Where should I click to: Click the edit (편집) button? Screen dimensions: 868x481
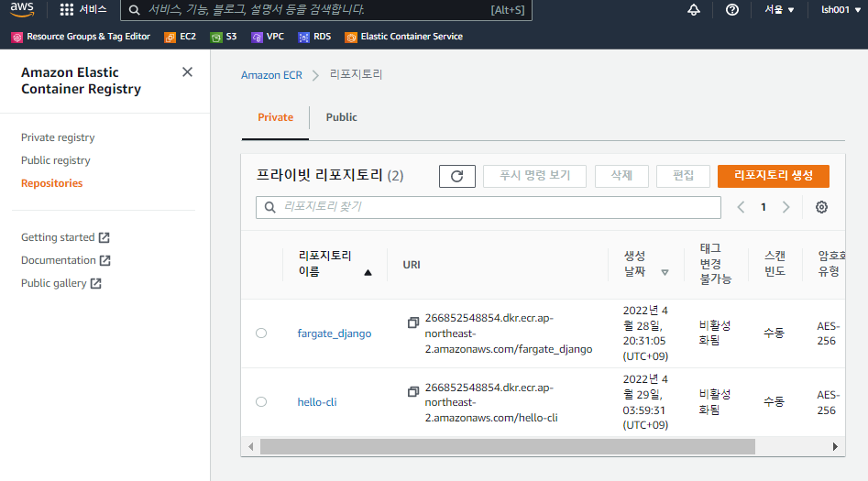683,176
